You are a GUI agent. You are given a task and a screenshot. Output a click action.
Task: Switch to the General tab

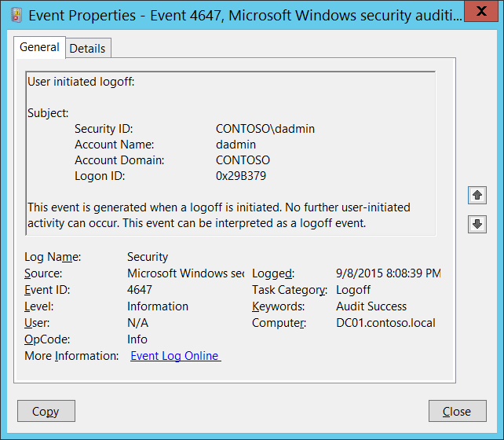click(x=39, y=47)
